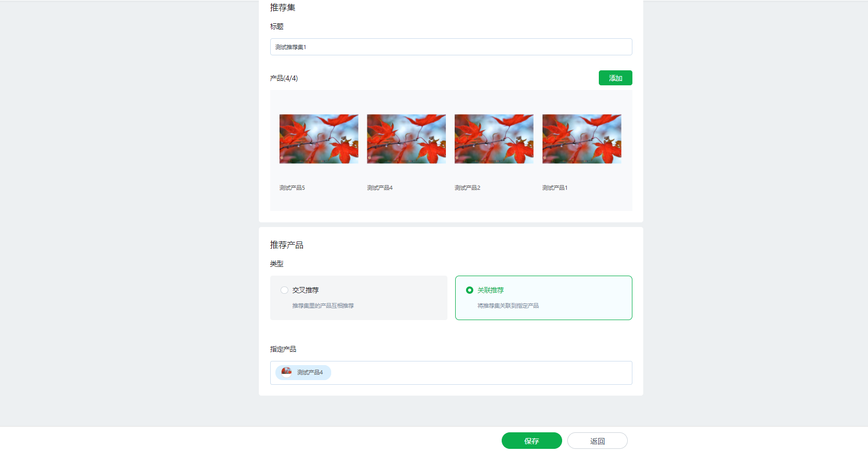Click the 测试产品2 product image
Viewport: 868px width, 453px height.
(x=494, y=139)
